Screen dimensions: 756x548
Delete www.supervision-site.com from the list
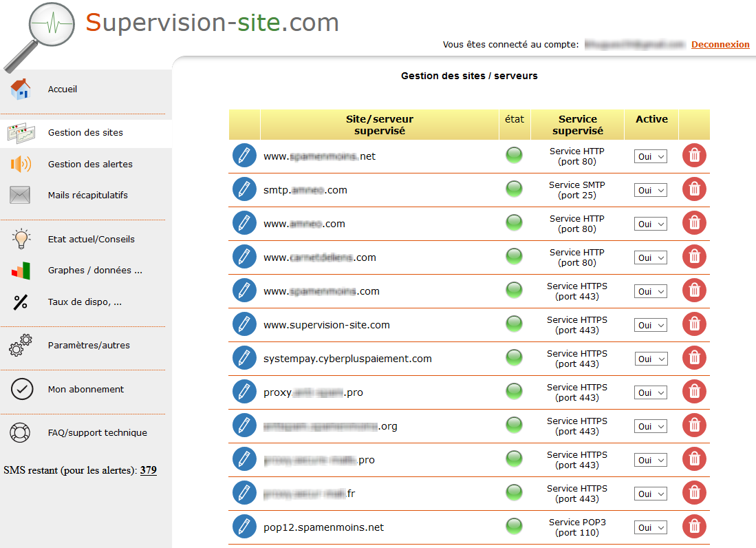pos(694,324)
